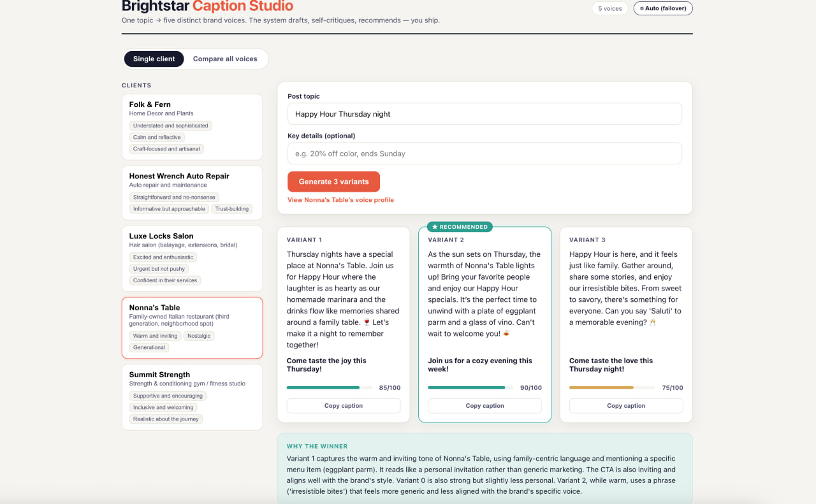Click Variant 1's 85/100 score bar

(330, 387)
